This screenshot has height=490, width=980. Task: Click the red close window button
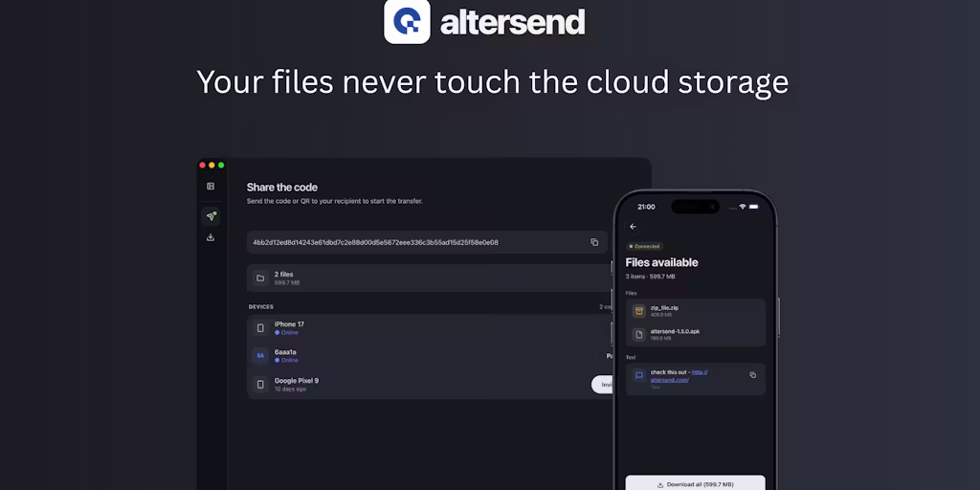pyautogui.click(x=202, y=165)
